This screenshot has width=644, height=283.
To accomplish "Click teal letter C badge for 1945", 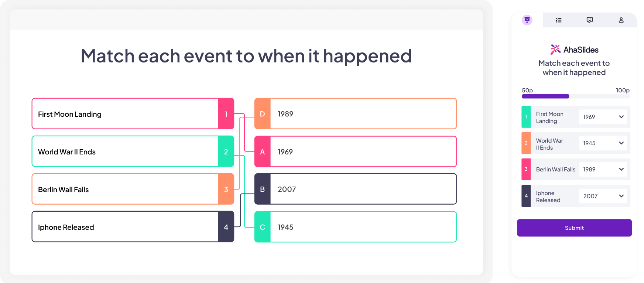I will (x=263, y=227).
